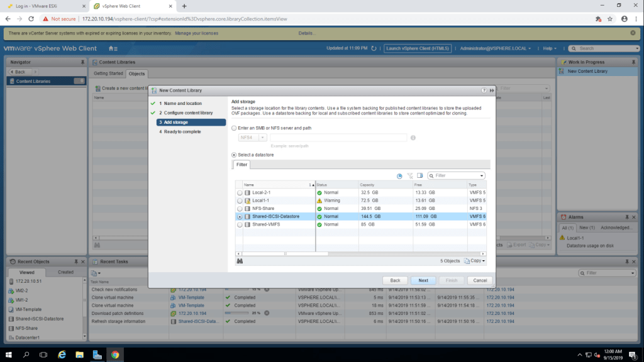Open the Created tab in Recent Objects

pyautogui.click(x=65, y=272)
